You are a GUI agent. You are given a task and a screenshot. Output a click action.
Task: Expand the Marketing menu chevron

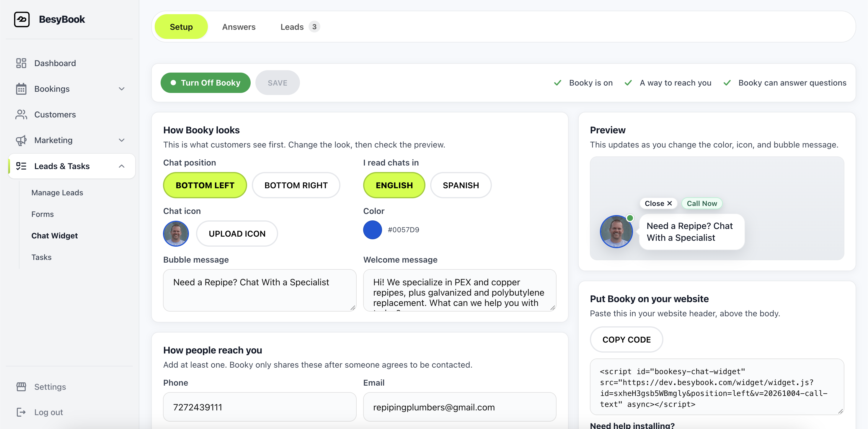122,140
